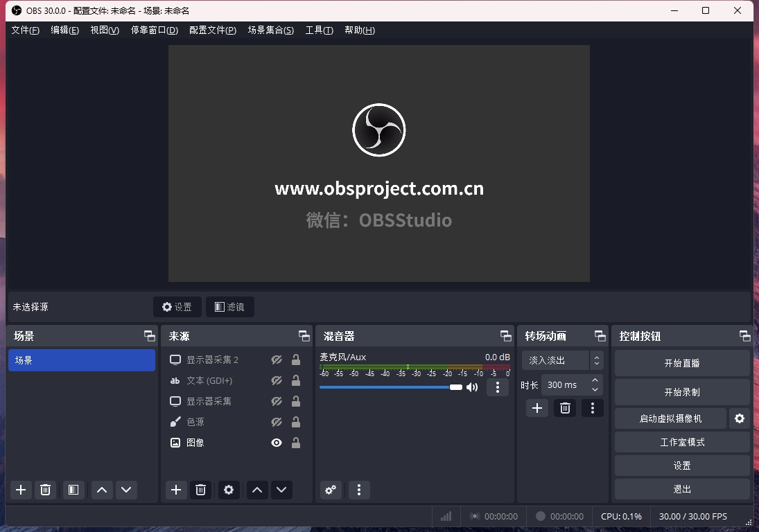Open mixer menu at bottom of 混音器 panel
The height and width of the screenshot is (532, 759).
358,490
